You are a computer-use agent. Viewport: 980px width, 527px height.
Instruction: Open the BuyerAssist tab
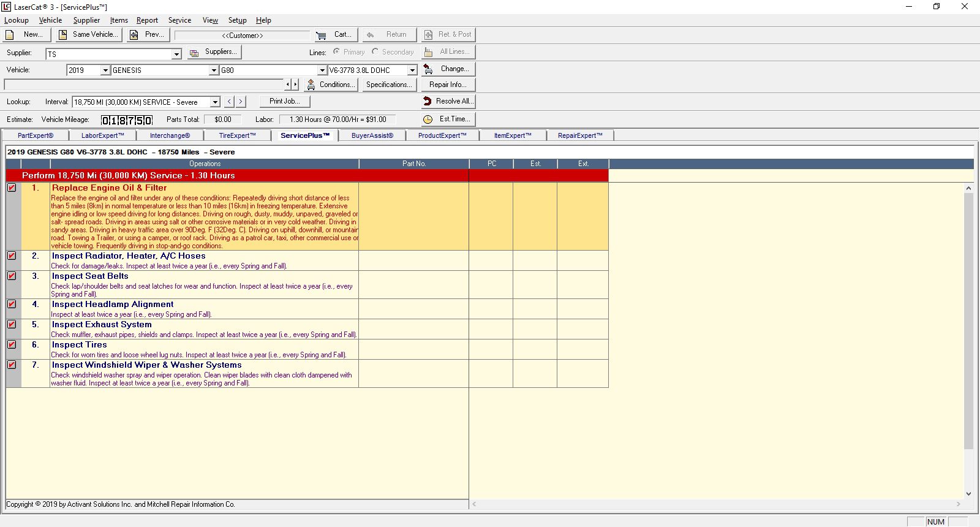pyautogui.click(x=372, y=135)
